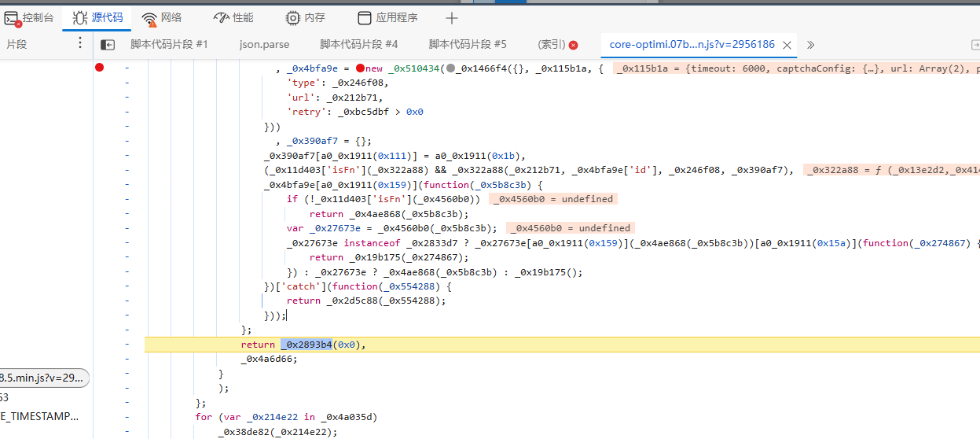
Task: Open the 应用程序 (Application) panel
Action: pos(387,17)
